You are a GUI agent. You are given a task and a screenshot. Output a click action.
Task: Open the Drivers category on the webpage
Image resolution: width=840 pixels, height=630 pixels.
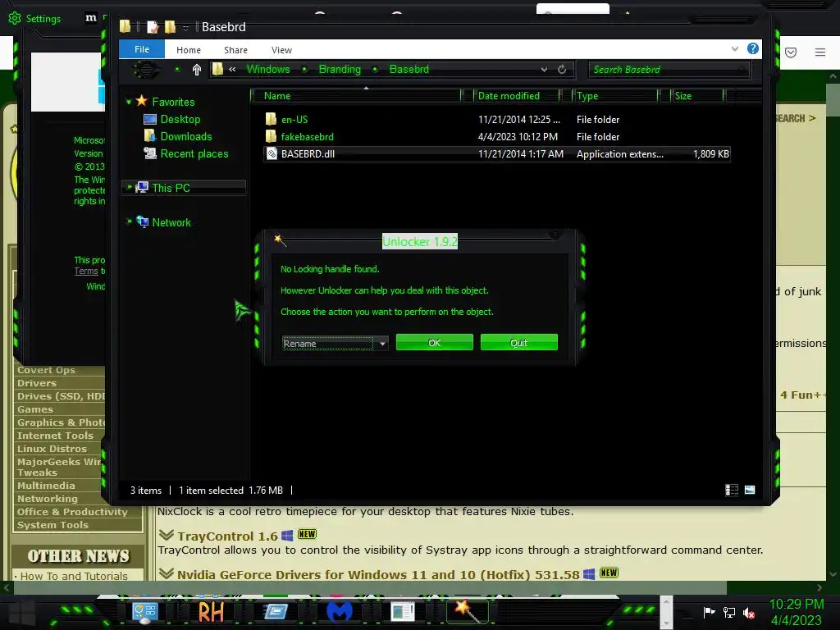pos(36,383)
